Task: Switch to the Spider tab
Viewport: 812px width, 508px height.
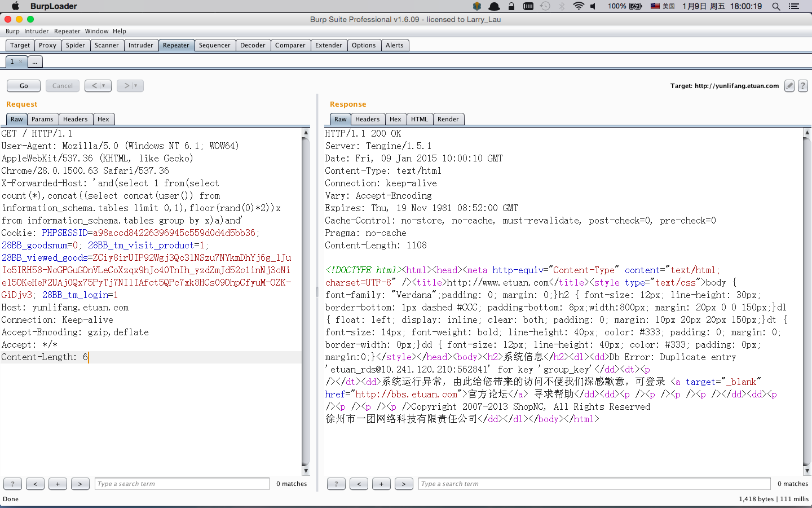Action: click(76, 45)
